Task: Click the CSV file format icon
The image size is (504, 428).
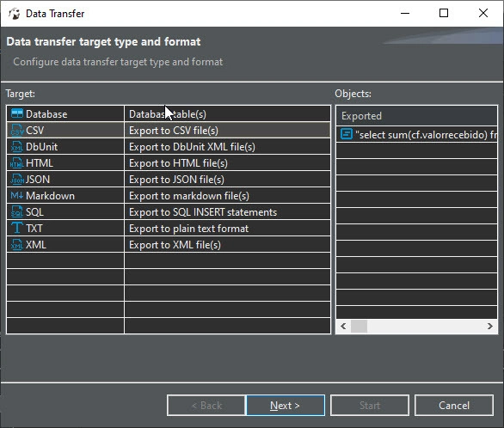Action: (16, 130)
